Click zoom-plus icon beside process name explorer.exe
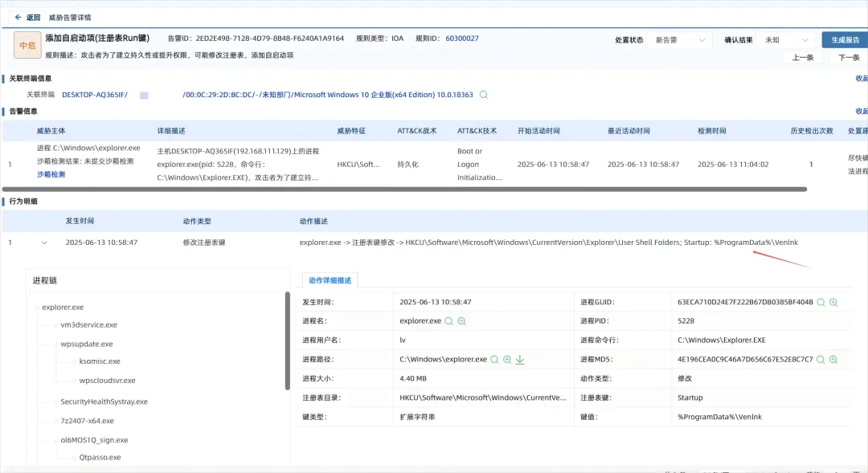This screenshot has height=473, width=868. pyautogui.click(x=462, y=321)
